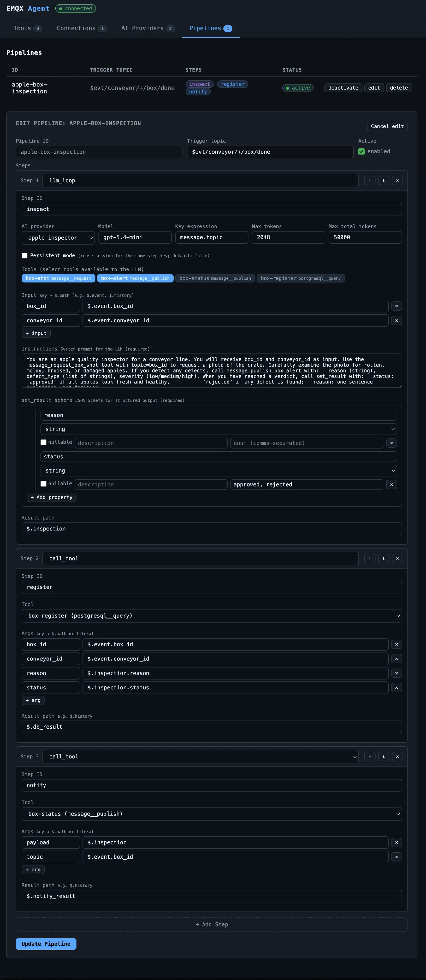Delete the $.event.conveyor_id input row in Step 1
This screenshot has width=426, height=980.
[x=396, y=320]
